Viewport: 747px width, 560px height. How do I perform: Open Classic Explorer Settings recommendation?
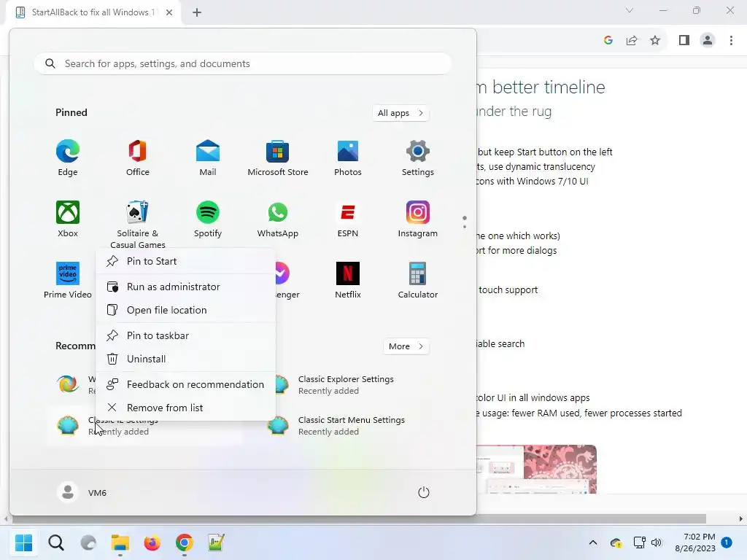coord(351,385)
